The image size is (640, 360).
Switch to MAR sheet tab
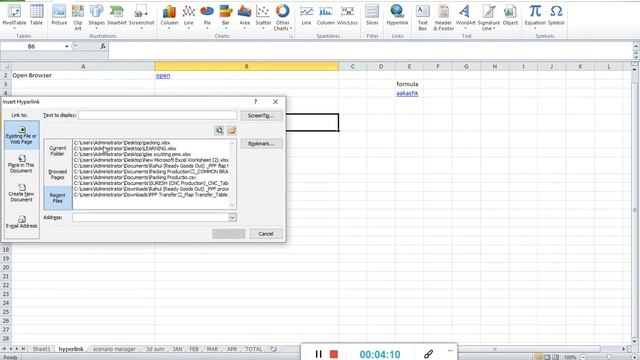pos(212,349)
